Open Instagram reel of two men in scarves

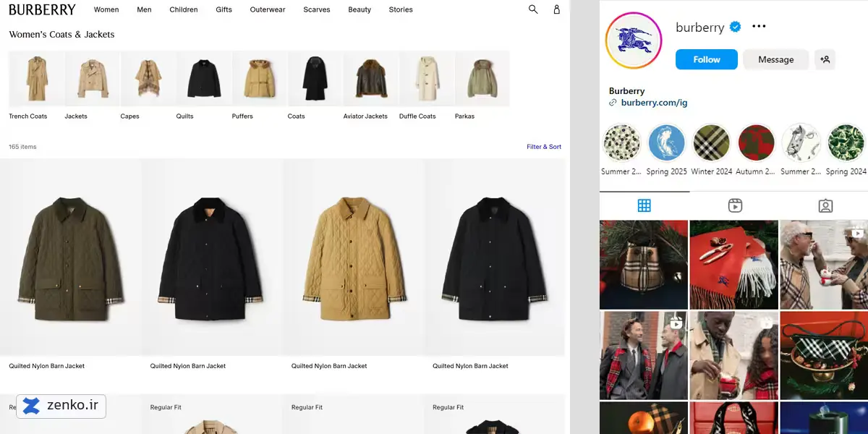644,355
